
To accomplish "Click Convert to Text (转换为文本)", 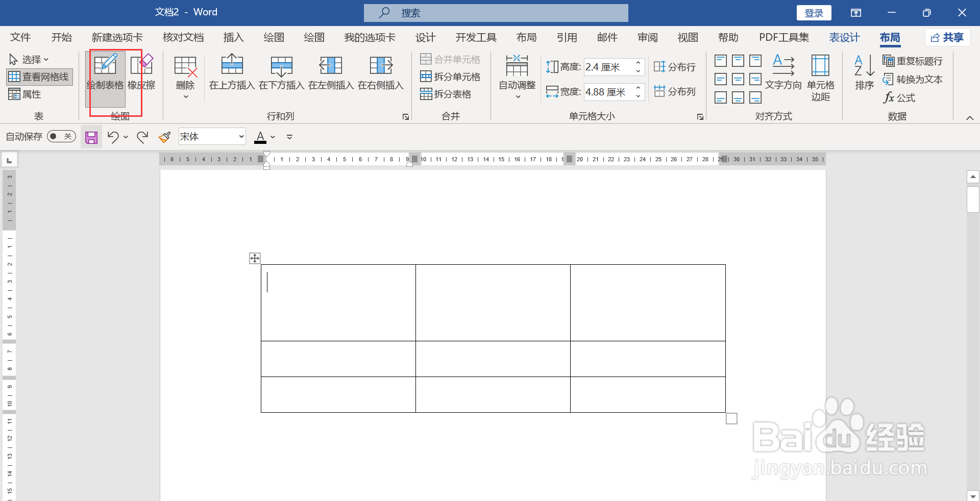I will point(913,79).
